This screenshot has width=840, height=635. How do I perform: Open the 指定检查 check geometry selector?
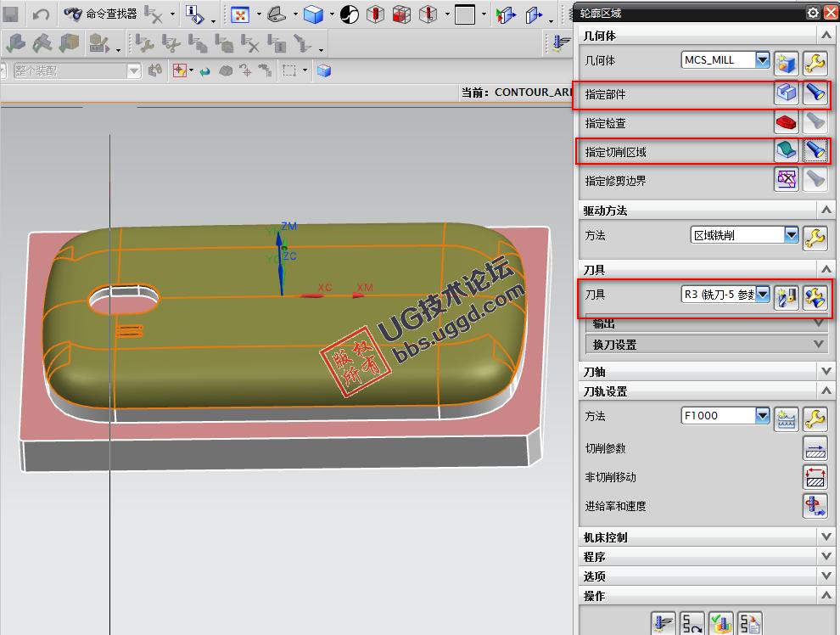click(x=786, y=122)
